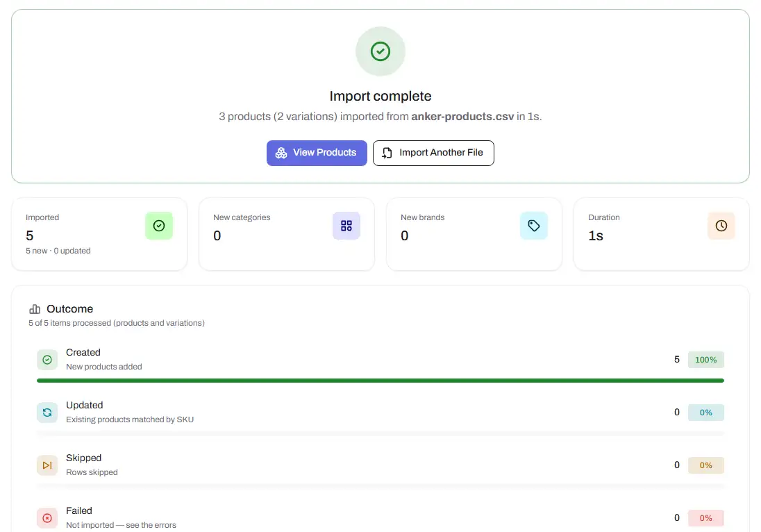Click the green checkmark icon in Imported card
Image resolution: width=761 pixels, height=532 pixels.
(159, 226)
